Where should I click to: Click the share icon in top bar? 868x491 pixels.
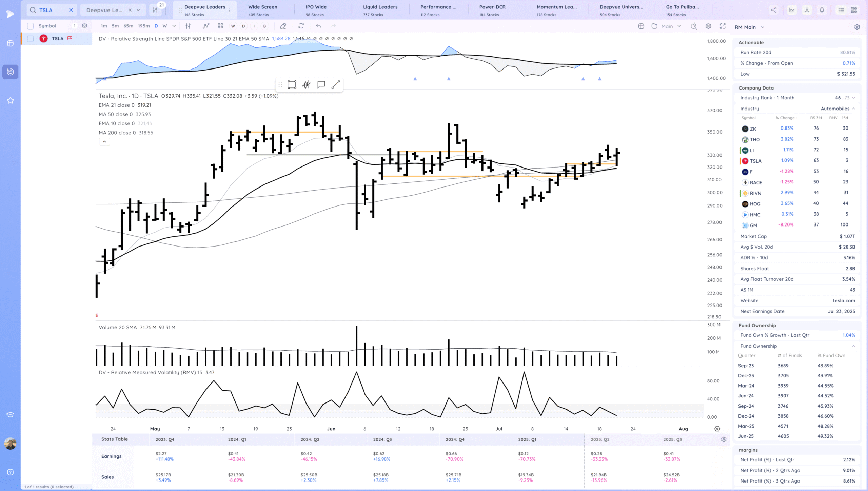774,10
